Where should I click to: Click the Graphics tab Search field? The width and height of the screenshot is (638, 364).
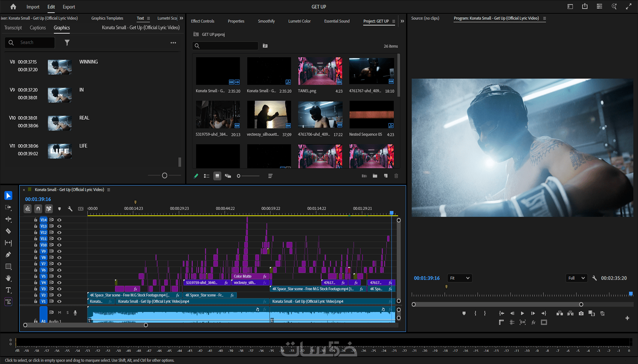click(30, 43)
